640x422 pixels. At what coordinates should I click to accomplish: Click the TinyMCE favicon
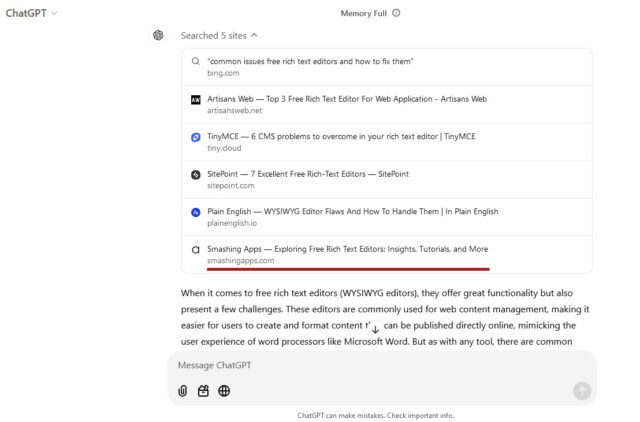[x=196, y=137]
